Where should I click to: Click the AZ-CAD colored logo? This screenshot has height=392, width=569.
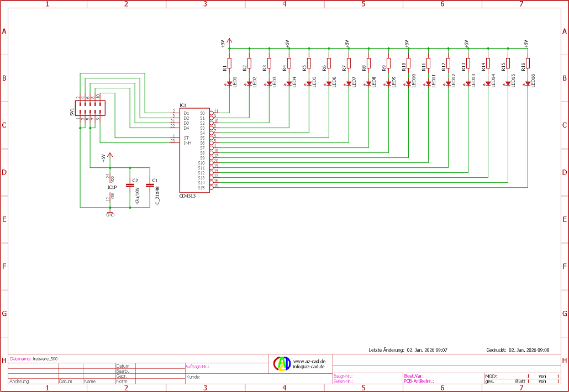tap(282, 363)
